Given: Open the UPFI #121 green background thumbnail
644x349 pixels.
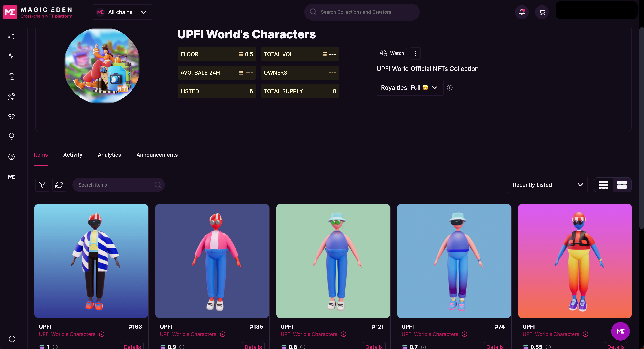Looking at the screenshot, I should [333, 261].
